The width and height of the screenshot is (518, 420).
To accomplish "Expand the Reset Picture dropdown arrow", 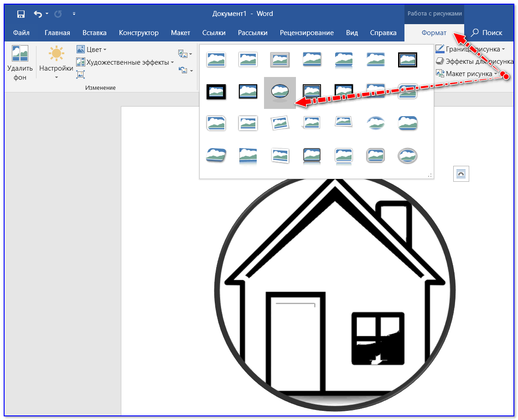I will click(x=191, y=71).
